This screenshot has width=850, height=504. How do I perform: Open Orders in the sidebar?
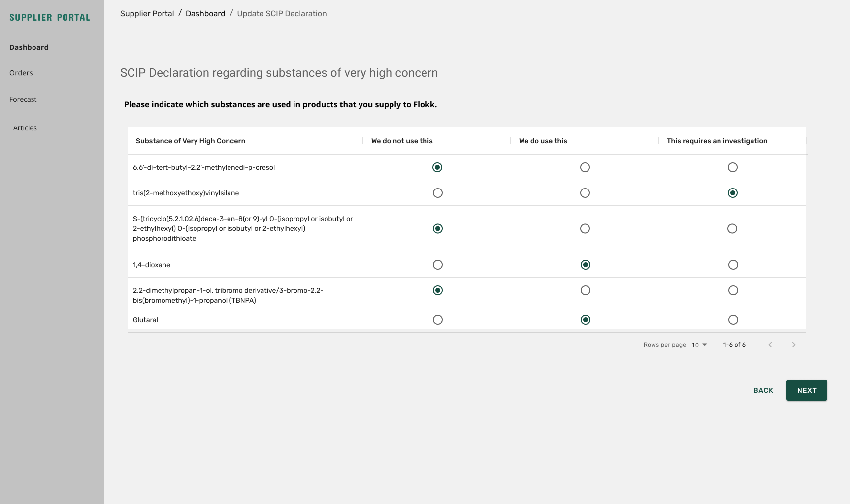coord(21,73)
